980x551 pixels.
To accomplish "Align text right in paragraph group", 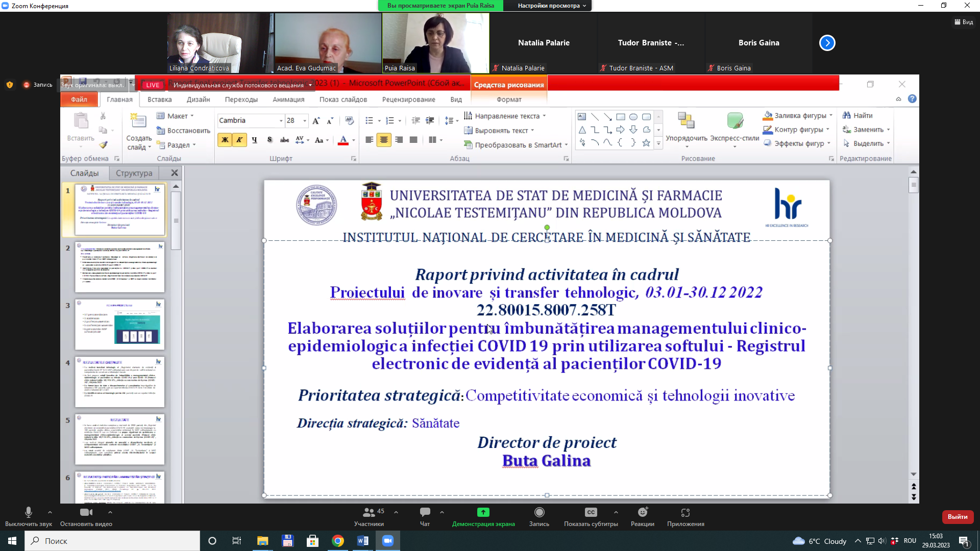I will coord(399,140).
